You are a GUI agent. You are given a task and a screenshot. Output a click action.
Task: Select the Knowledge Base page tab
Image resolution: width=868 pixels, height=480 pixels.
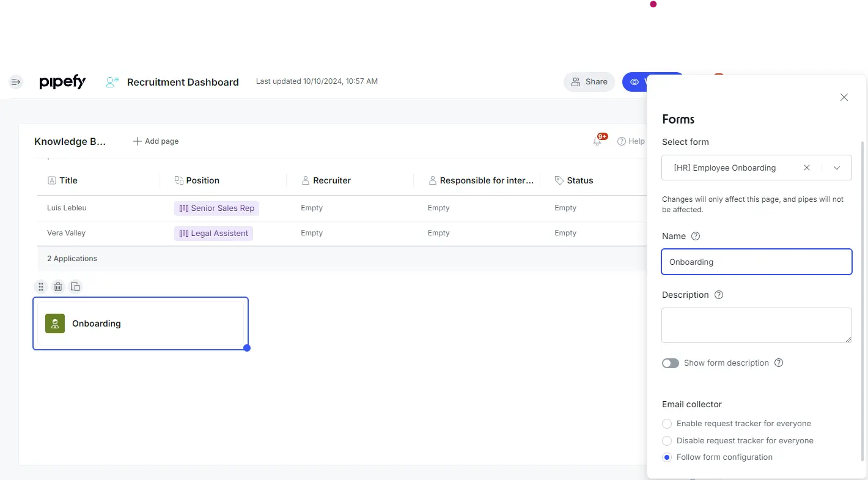(69, 141)
